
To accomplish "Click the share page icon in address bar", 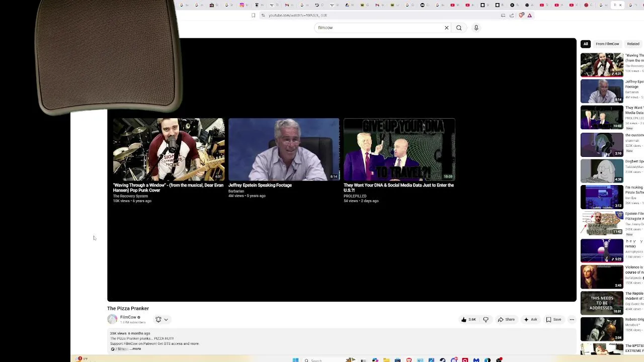I will (512, 15).
